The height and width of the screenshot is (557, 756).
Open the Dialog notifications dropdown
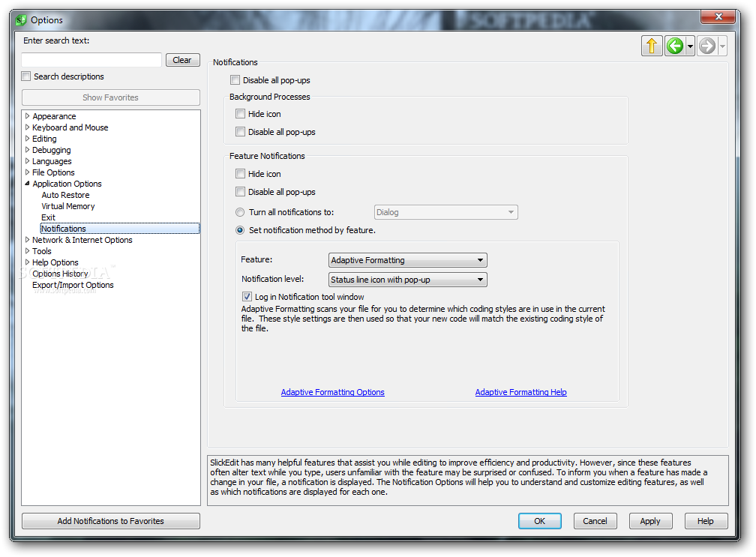point(446,212)
